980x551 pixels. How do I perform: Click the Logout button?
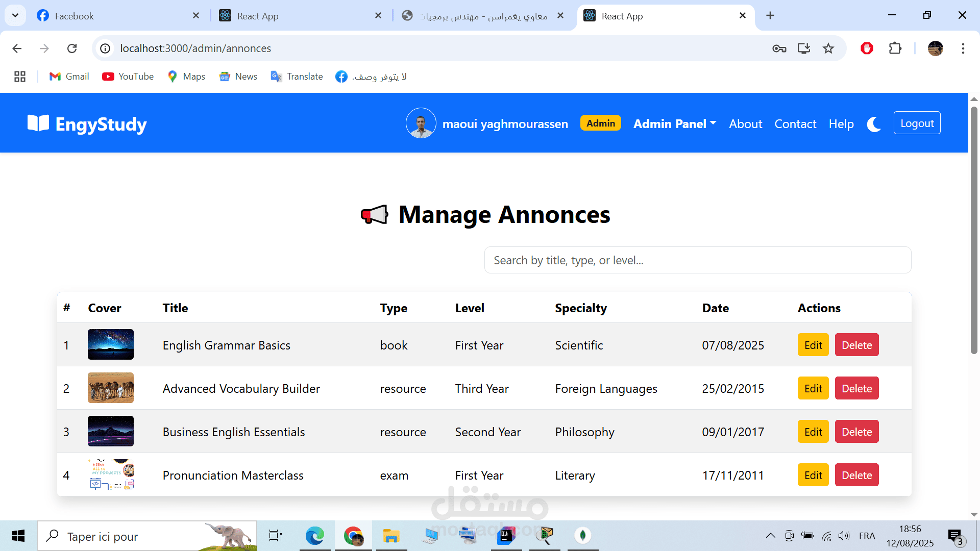tap(917, 123)
